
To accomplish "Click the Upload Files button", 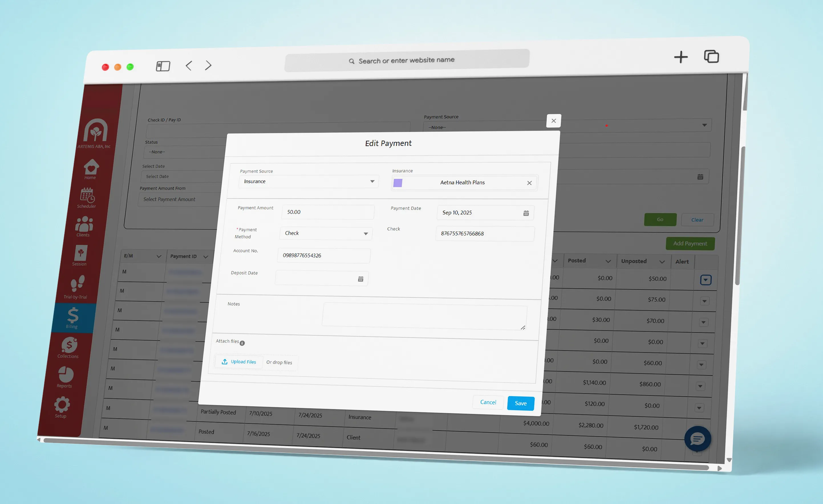I will [x=239, y=362].
